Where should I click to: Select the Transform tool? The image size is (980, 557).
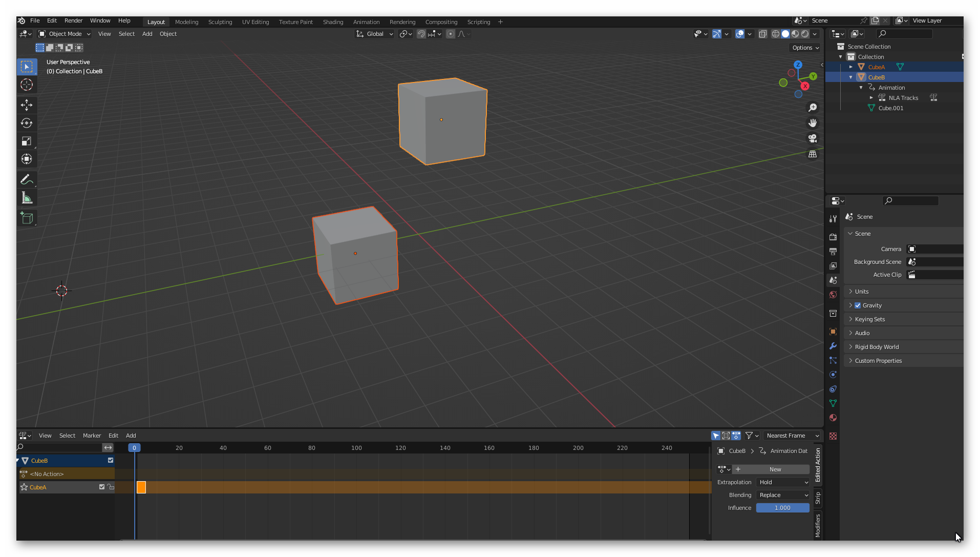27,159
